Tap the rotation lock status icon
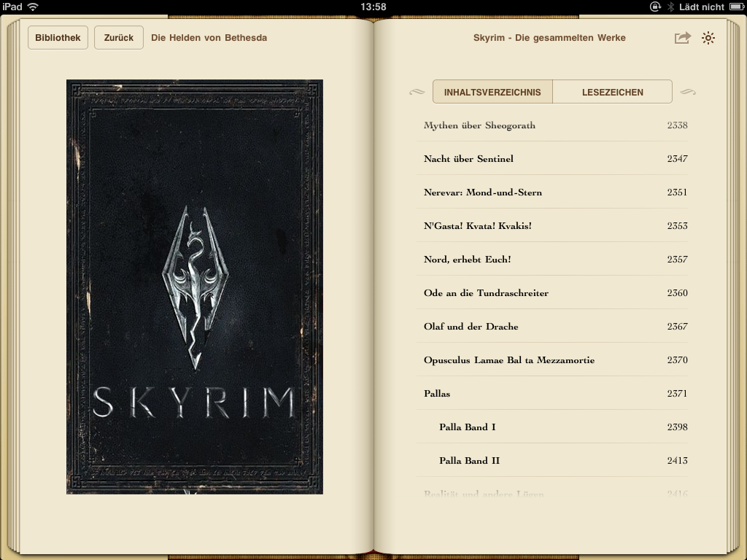 point(656,7)
